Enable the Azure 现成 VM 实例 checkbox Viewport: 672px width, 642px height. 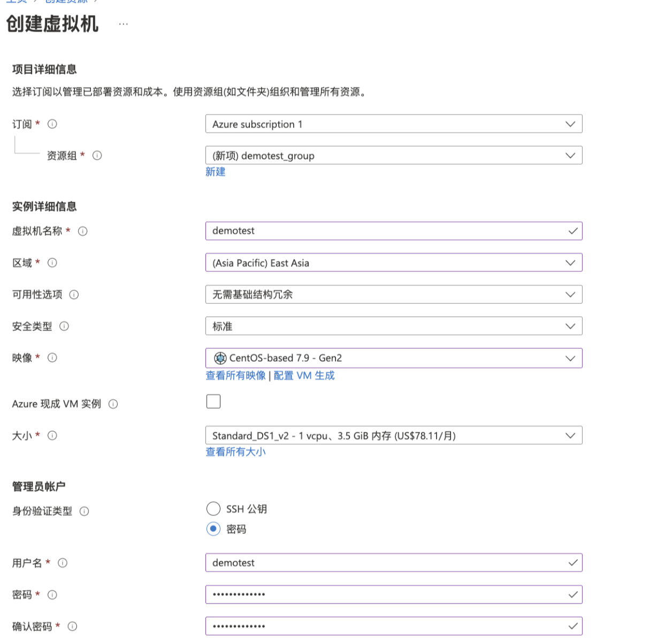tap(213, 401)
